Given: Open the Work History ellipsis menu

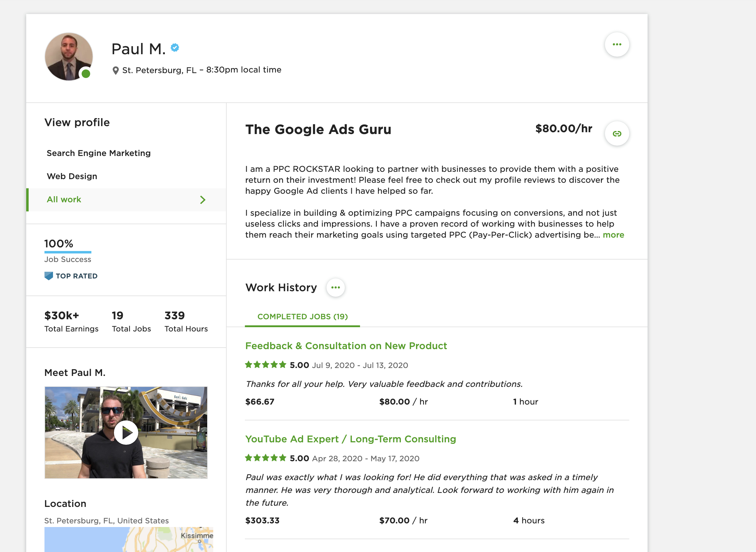Looking at the screenshot, I should tap(336, 287).
